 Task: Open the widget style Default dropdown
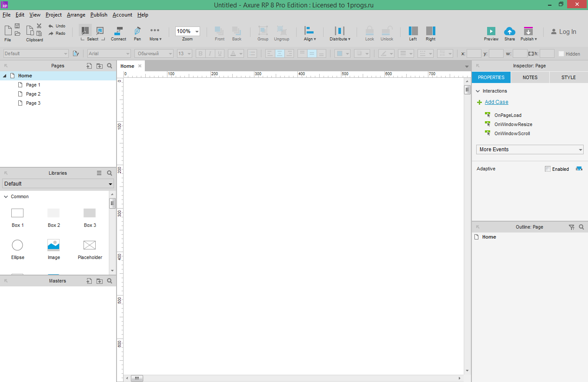[x=36, y=54]
